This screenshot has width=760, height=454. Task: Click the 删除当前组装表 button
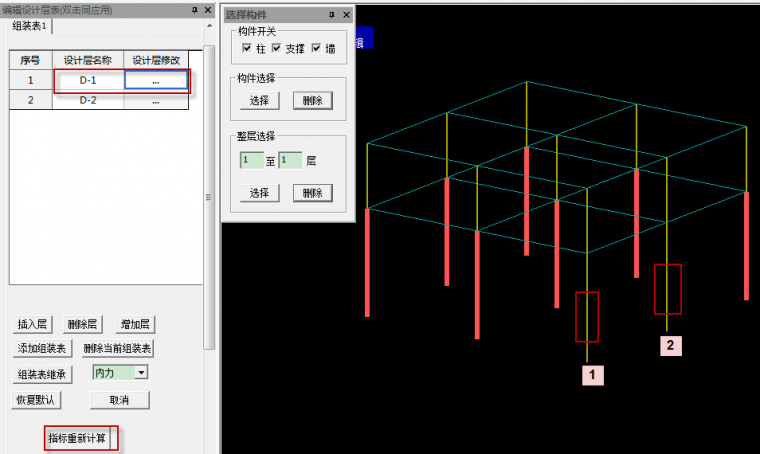(x=117, y=348)
